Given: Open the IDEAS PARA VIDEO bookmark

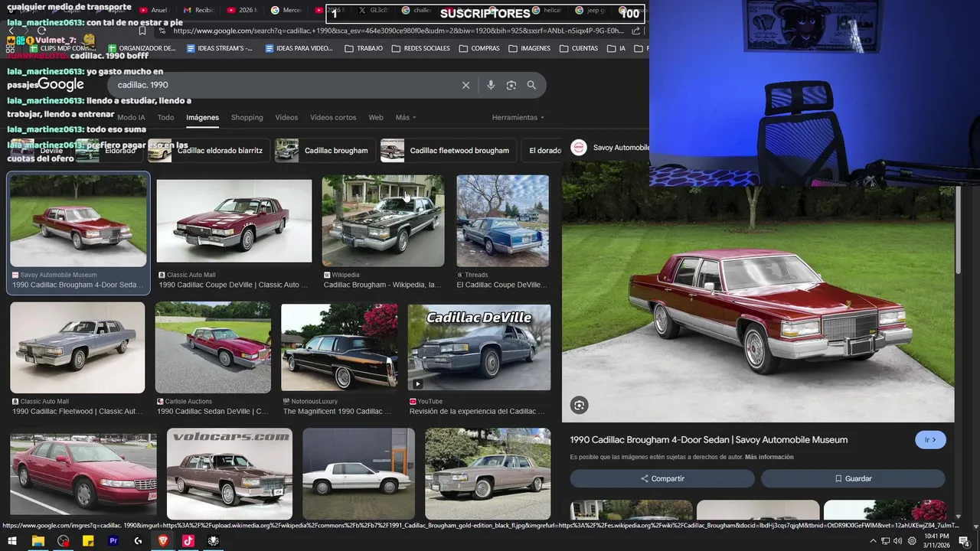Looking at the screenshot, I should click(x=299, y=48).
